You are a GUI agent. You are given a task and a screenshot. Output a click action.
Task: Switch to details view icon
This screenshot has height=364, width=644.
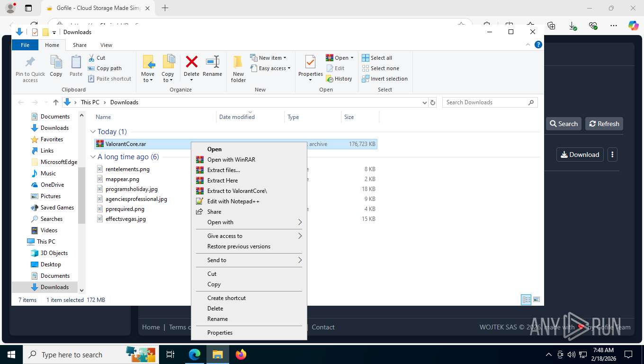click(x=526, y=300)
